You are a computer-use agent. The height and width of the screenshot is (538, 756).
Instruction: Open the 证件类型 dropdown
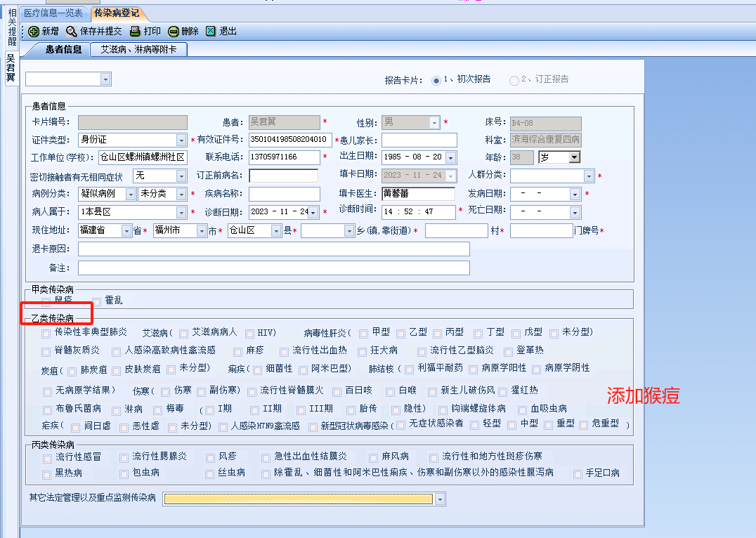tap(181, 140)
